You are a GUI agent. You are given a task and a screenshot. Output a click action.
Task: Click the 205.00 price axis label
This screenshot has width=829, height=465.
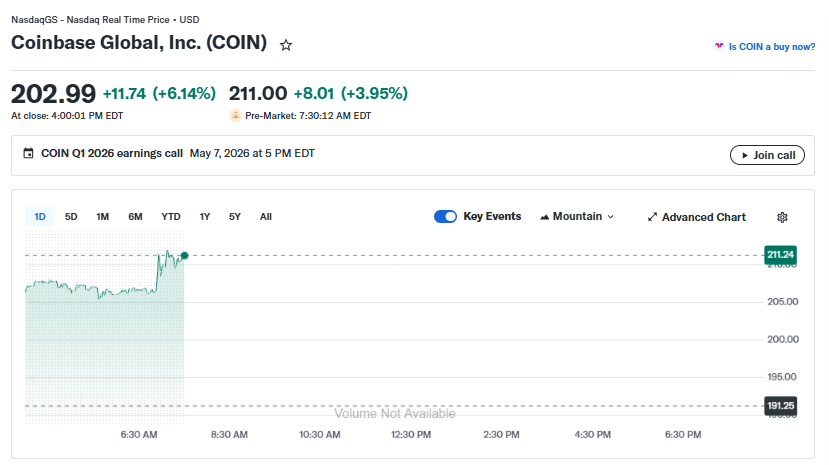(x=782, y=302)
